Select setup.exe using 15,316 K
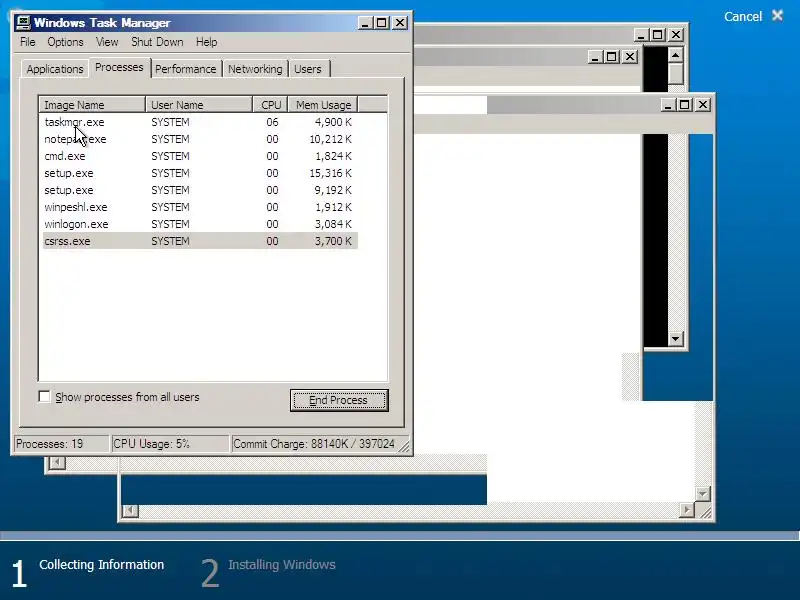The height and width of the screenshot is (600, 800). point(200,173)
